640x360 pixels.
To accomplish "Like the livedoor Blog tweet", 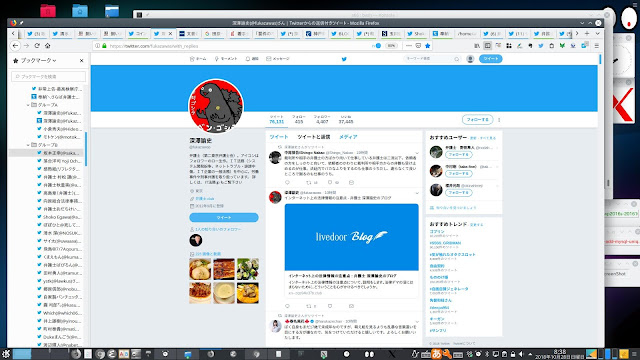I will pyautogui.click(x=330, y=306).
